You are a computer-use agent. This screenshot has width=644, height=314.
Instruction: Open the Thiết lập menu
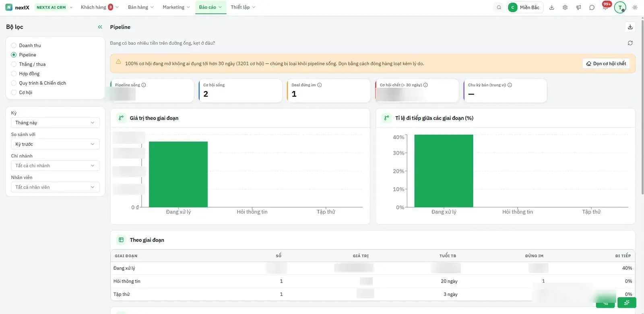click(x=243, y=7)
